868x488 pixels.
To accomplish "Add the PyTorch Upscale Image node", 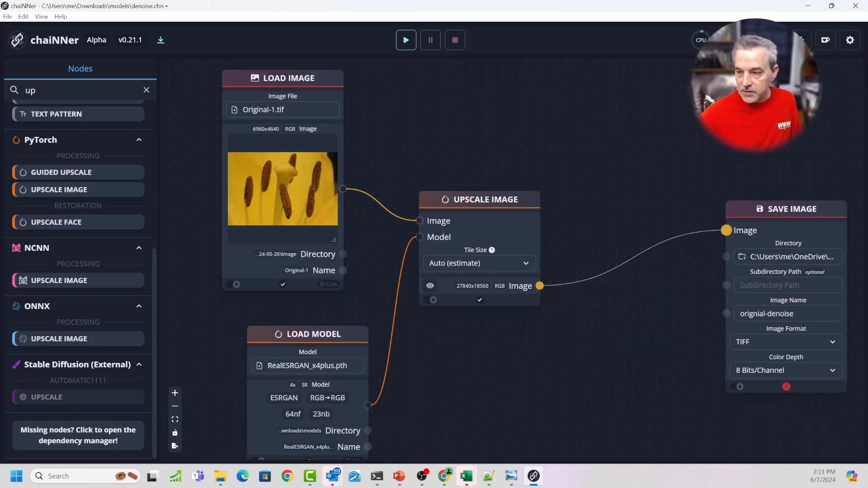I will (78, 190).
